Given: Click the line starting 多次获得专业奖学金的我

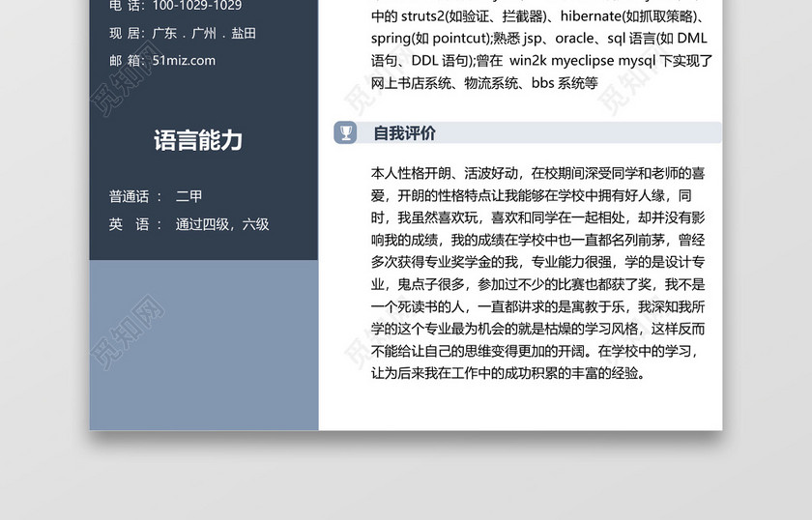Looking at the screenshot, I should (538, 262).
